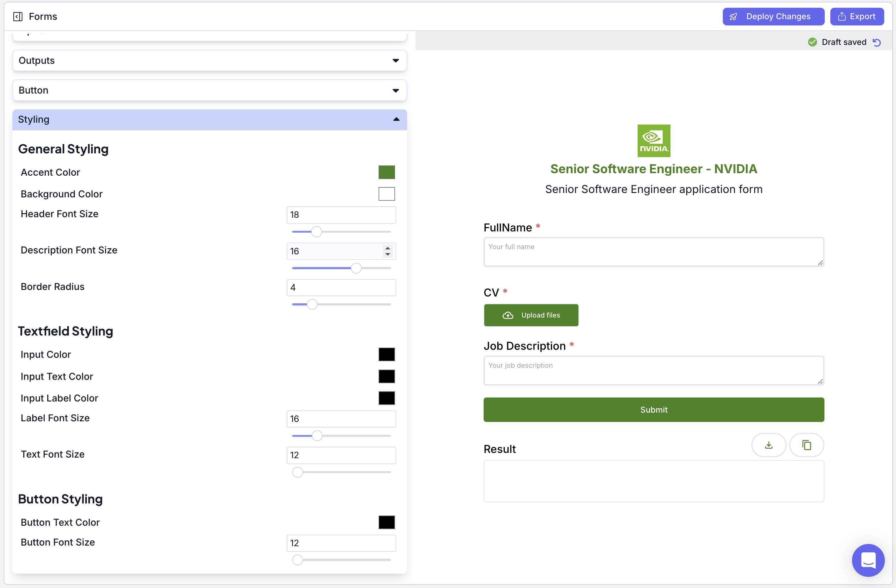Click the Border Radius slider handle

pos(312,304)
